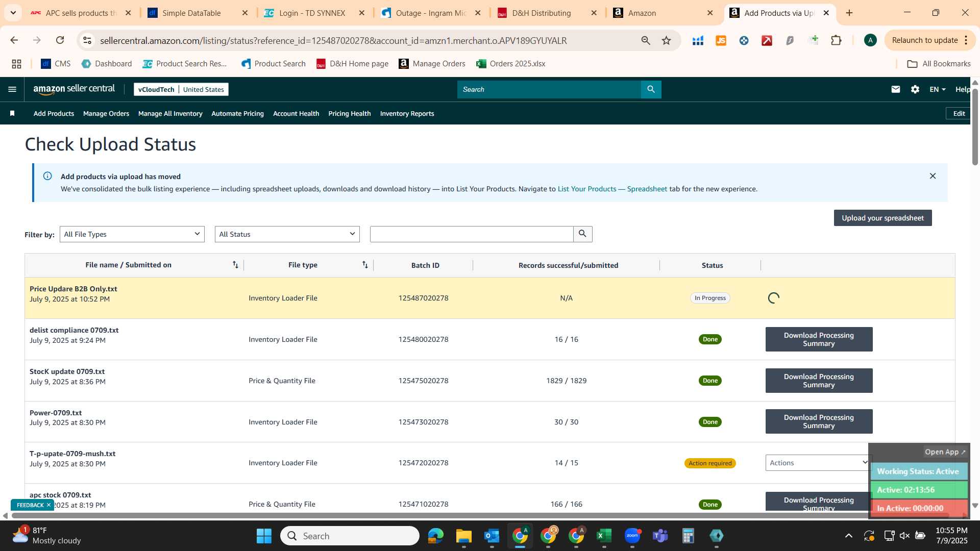Bookmark this page with the star icon
The width and height of the screenshot is (980, 551).
point(666,40)
